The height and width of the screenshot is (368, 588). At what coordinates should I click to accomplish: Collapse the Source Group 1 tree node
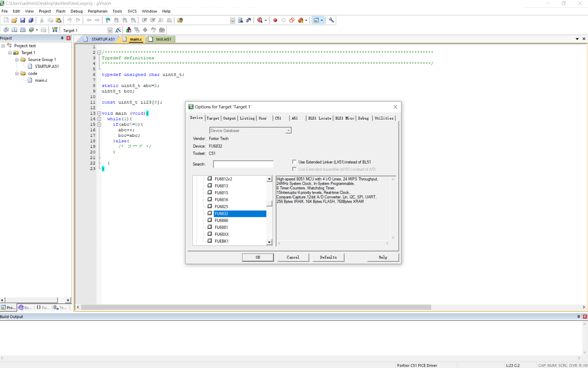click(17, 60)
